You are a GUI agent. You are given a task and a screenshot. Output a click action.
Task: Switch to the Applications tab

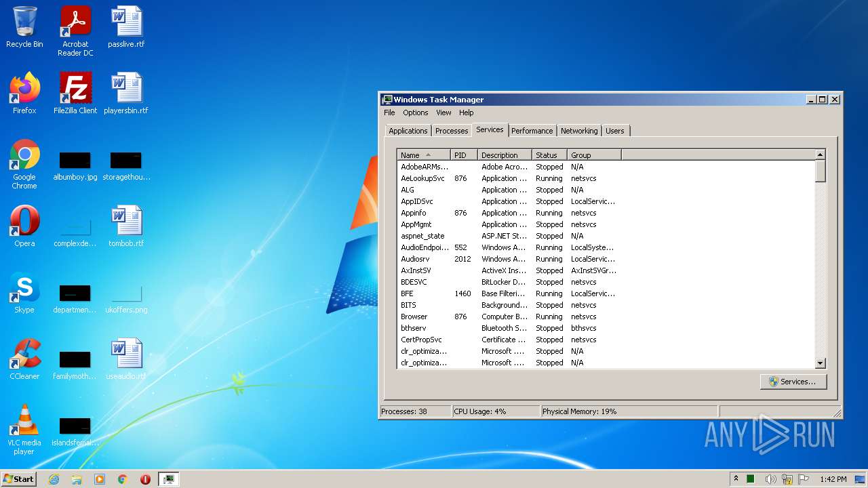point(408,131)
